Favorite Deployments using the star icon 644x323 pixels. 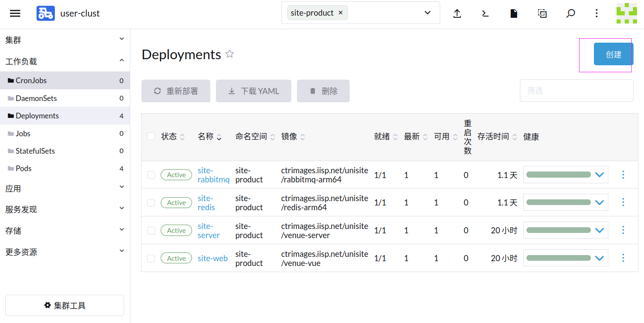(x=229, y=54)
